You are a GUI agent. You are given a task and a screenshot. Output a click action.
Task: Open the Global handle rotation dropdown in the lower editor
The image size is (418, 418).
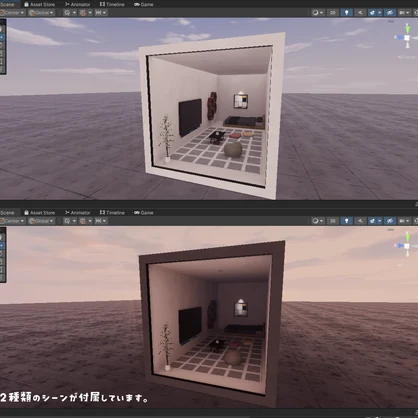coord(41,221)
